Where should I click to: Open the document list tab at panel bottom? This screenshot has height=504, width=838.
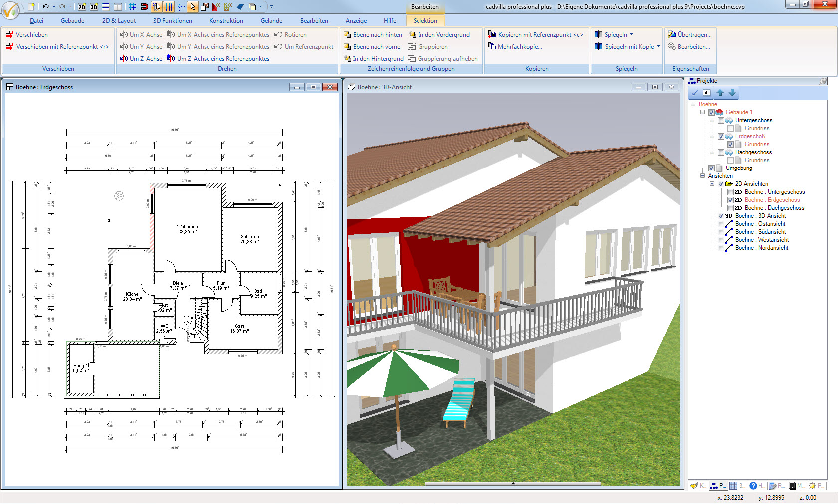pos(796,485)
